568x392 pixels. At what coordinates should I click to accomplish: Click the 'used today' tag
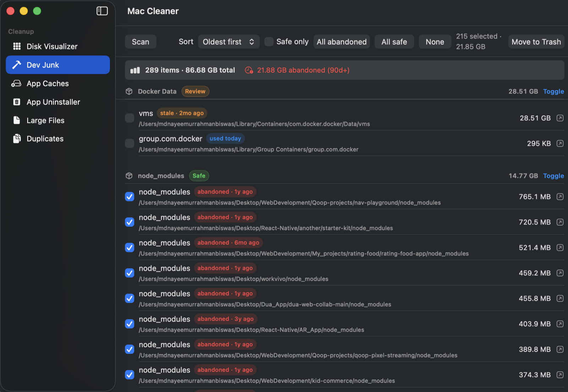[x=225, y=138]
